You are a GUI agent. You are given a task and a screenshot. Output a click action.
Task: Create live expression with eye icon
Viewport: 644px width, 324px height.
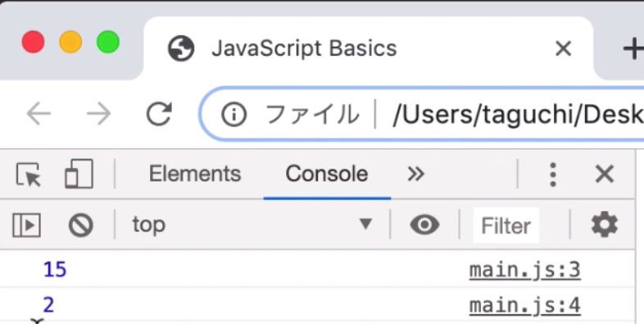(x=424, y=224)
